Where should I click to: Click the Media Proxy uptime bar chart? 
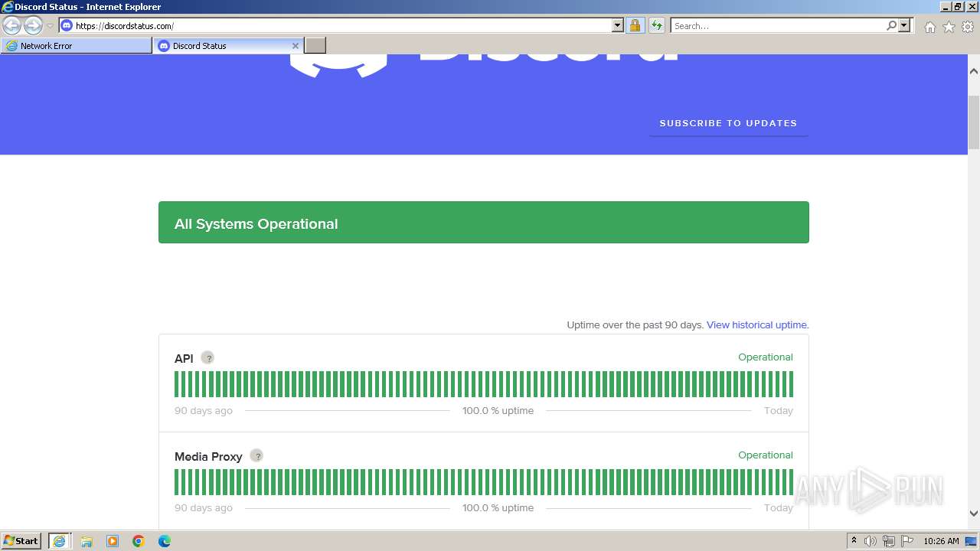click(x=484, y=482)
